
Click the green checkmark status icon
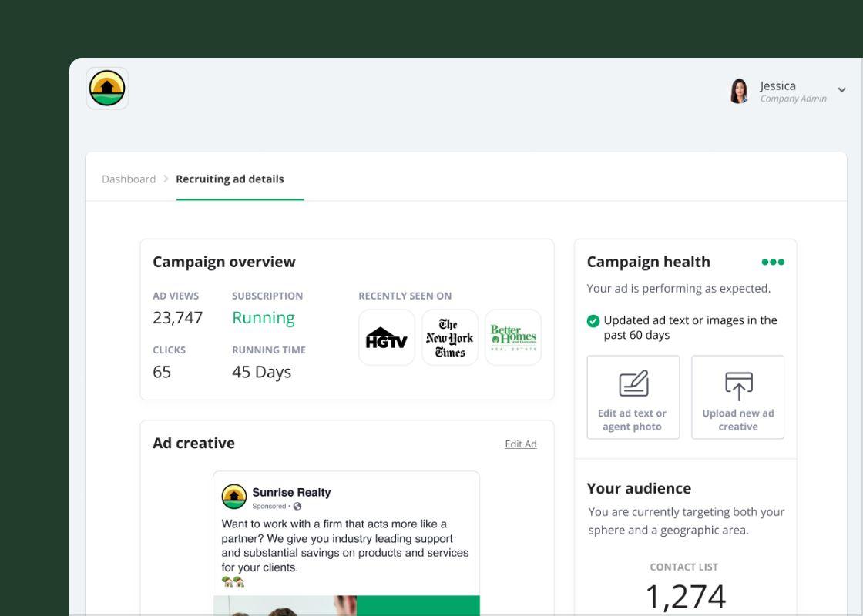(x=593, y=320)
